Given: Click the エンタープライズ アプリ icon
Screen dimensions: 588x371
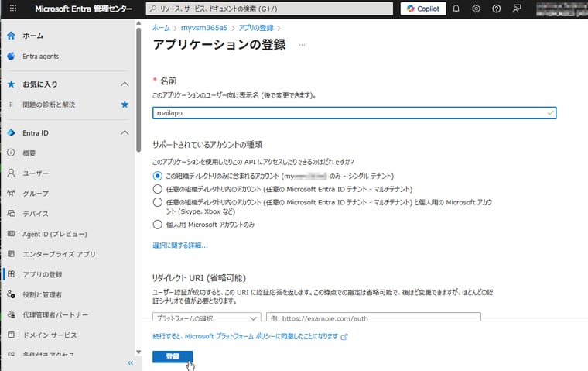Looking at the screenshot, I should pos(12,254).
